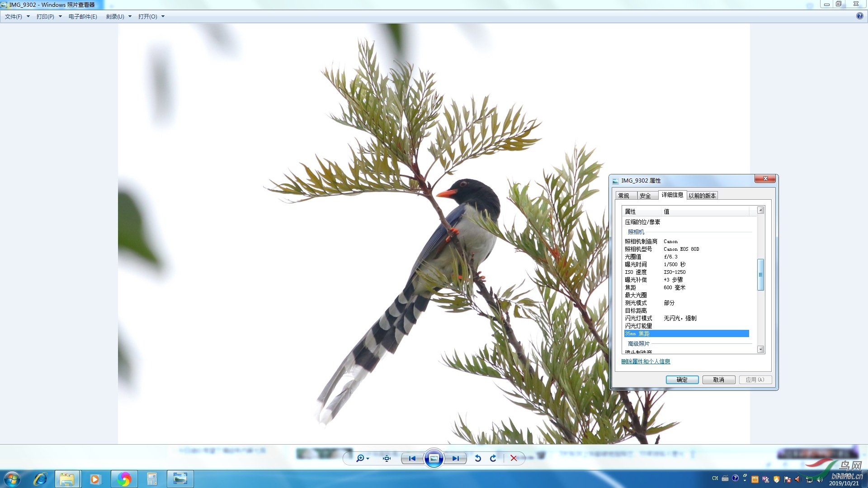Go to the next photo
The height and width of the screenshot is (488, 868).
(x=455, y=458)
